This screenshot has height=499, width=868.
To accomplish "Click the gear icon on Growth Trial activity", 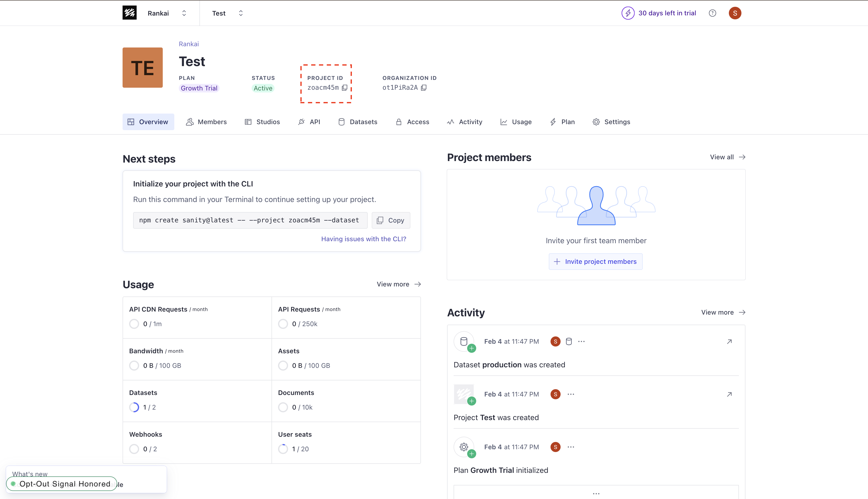I will [463, 447].
